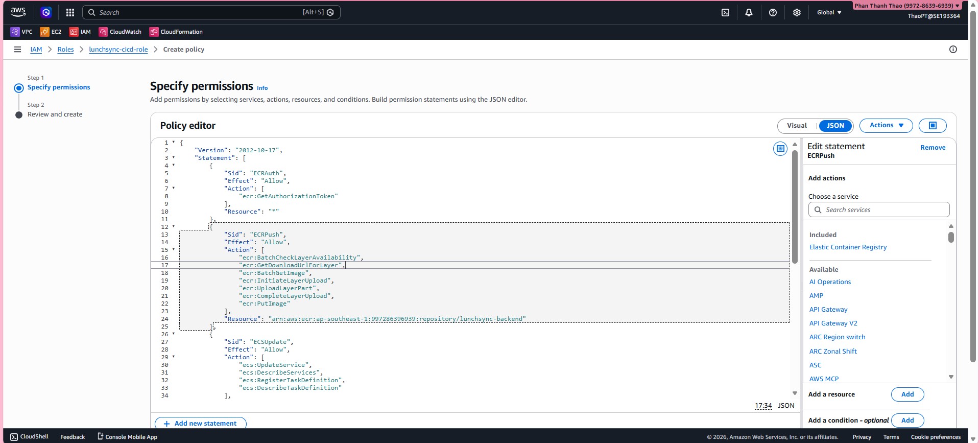
Task: Open the Amazon Q assistant icon
Action: tap(46, 12)
